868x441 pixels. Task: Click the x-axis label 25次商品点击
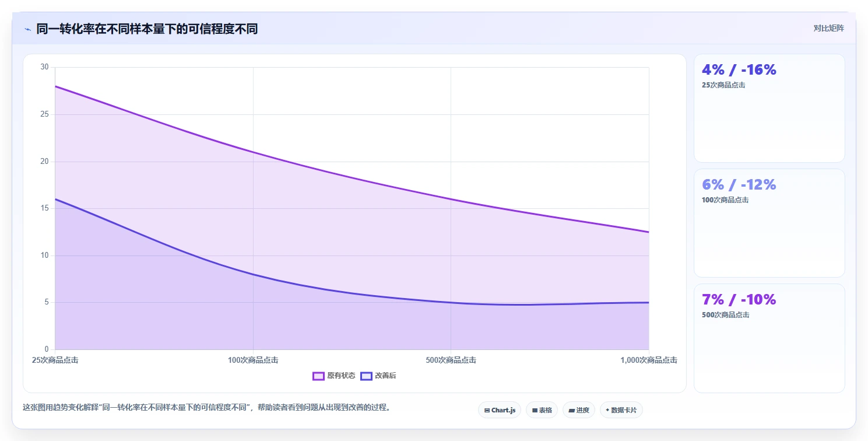pyautogui.click(x=55, y=360)
